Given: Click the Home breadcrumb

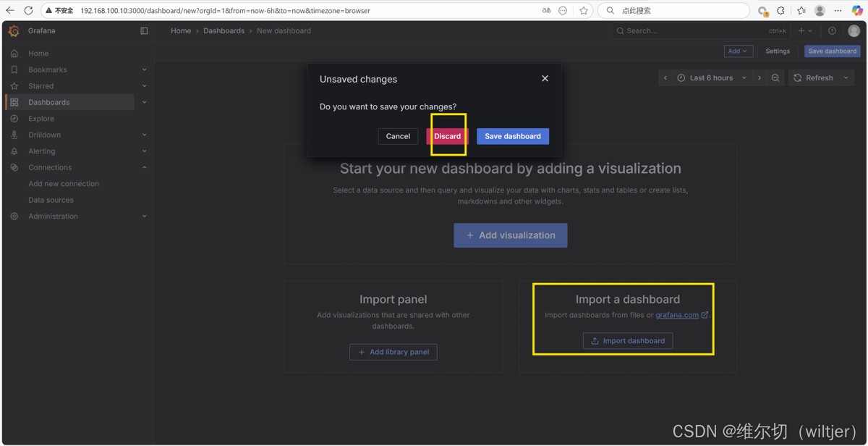Looking at the screenshot, I should tap(181, 31).
